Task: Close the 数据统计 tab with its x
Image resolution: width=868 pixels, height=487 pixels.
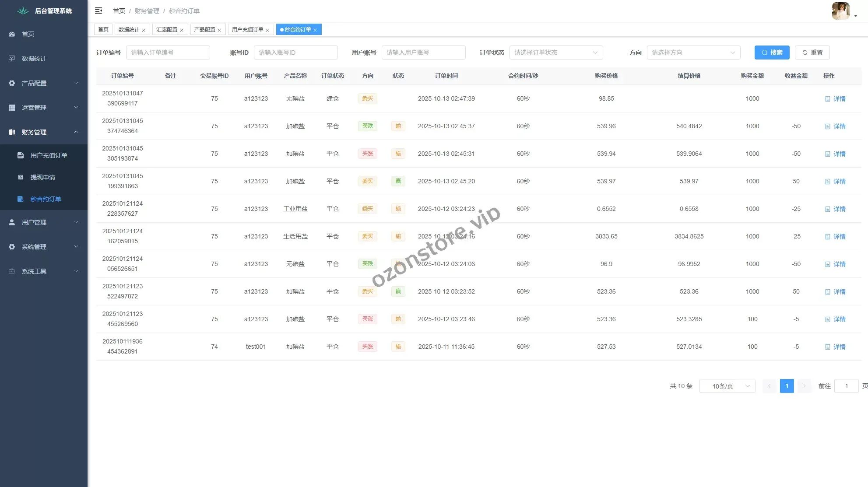Action: (144, 30)
